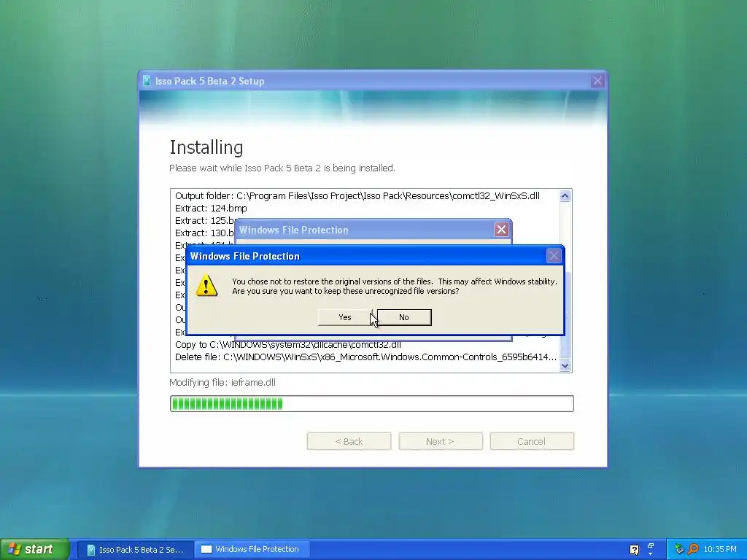This screenshot has width=747, height=560.
Task: Click the help question mark tray icon
Action: (x=634, y=550)
